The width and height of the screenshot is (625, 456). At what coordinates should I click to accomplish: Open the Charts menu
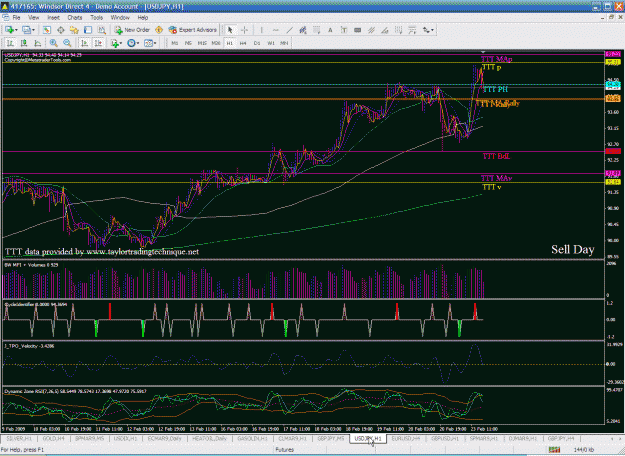click(x=75, y=18)
